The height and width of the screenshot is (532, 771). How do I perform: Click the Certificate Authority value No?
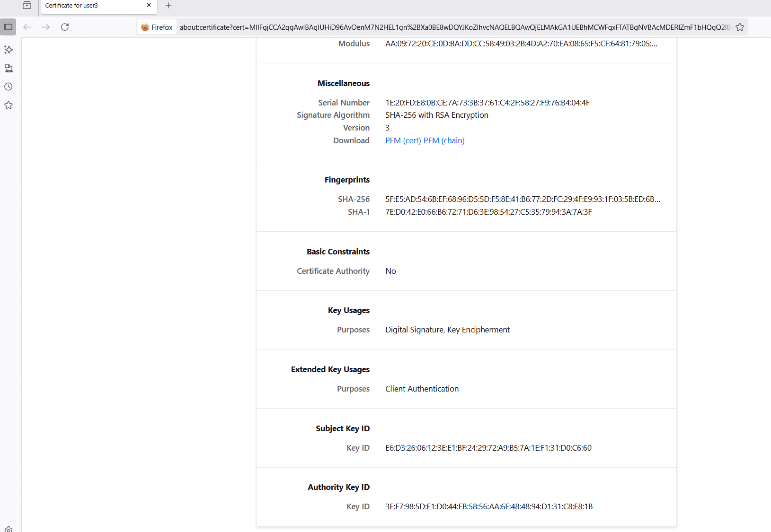(x=390, y=271)
